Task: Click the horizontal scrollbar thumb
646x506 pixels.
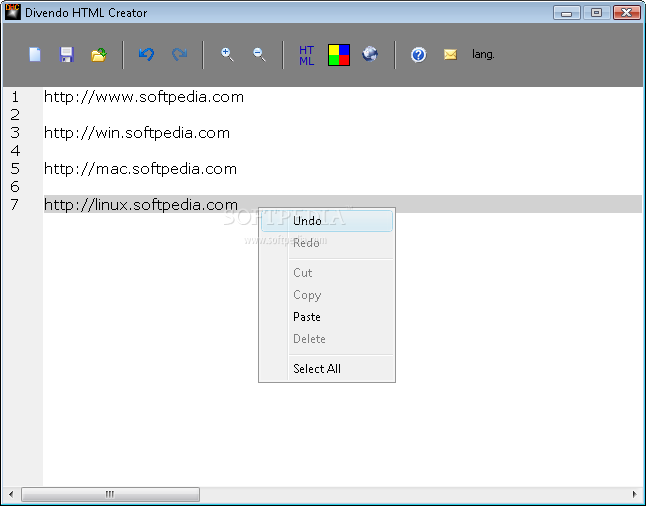Action: (110, 494)
